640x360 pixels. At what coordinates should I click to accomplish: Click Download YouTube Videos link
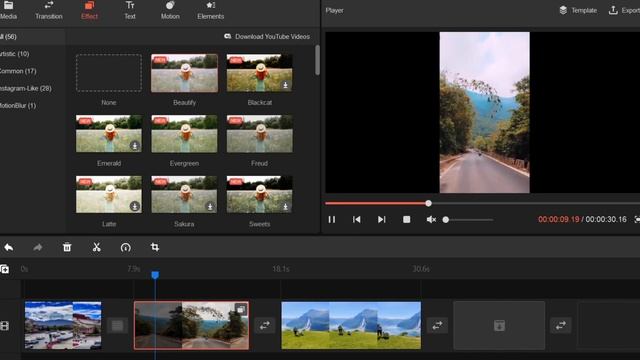(267, 37)
